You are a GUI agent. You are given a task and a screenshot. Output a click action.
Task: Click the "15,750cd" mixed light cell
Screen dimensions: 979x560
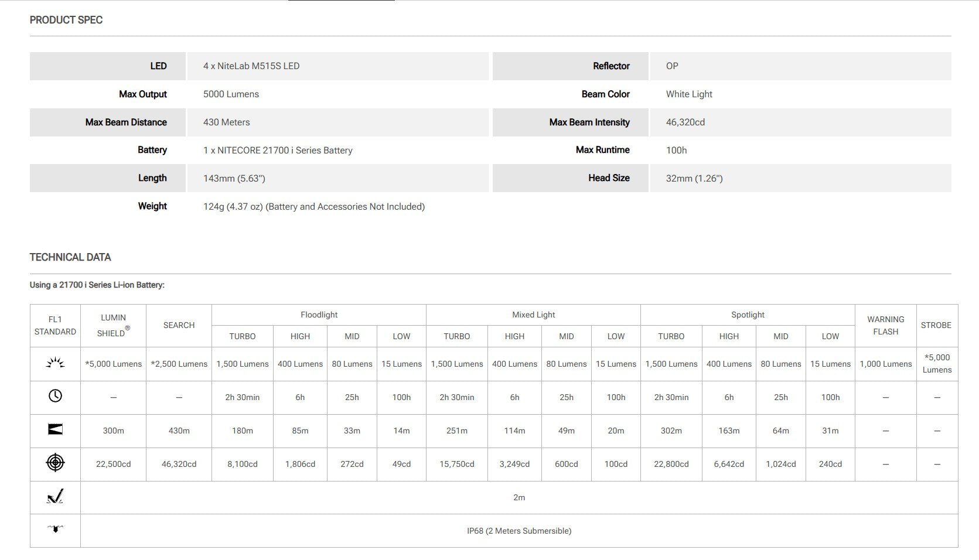coord(456,464)
